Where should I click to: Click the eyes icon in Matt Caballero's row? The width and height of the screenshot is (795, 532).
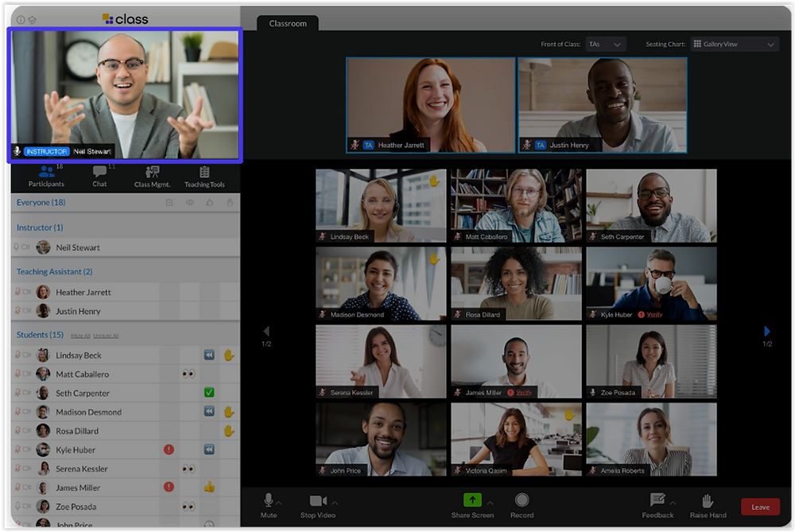(x=188, y=374)
